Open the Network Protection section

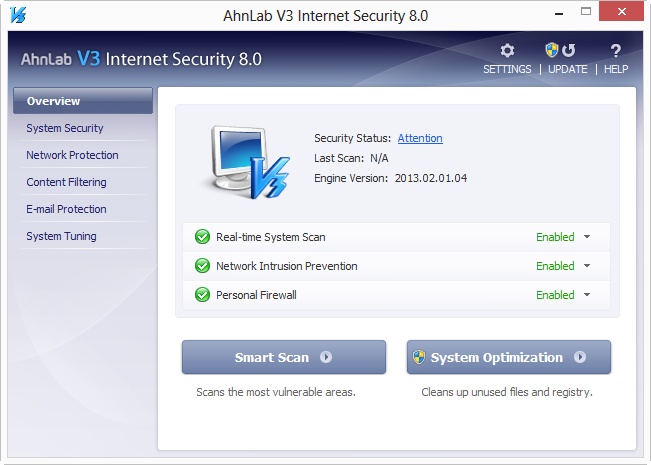[72, 155]
